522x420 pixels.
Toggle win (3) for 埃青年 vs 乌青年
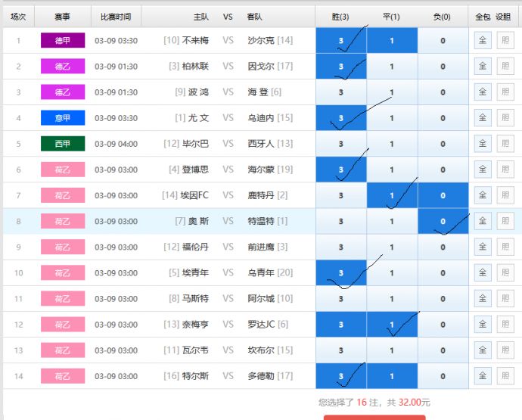click(341, 272)
